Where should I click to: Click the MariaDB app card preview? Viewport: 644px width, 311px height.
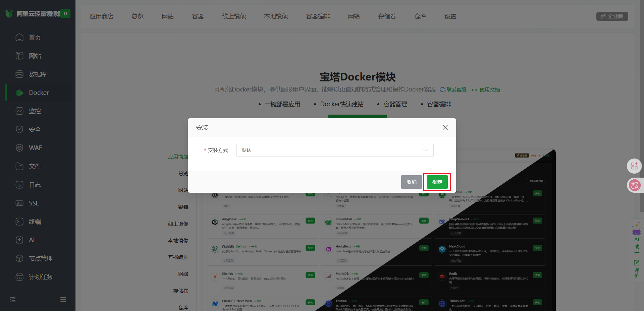(x=376, y=281)
